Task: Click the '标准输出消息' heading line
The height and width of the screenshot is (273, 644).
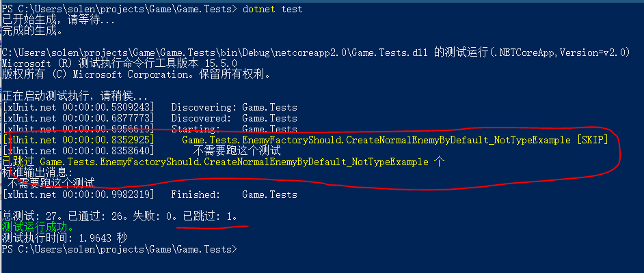Action: [38, 173]
